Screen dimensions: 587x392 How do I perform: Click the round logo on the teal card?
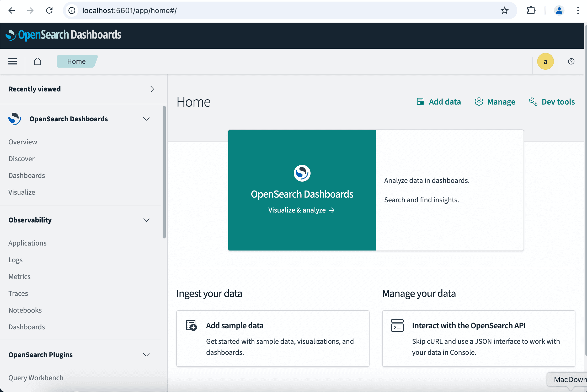(302, 173)
